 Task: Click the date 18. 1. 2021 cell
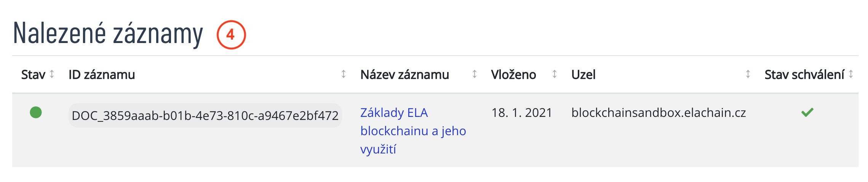521,113
